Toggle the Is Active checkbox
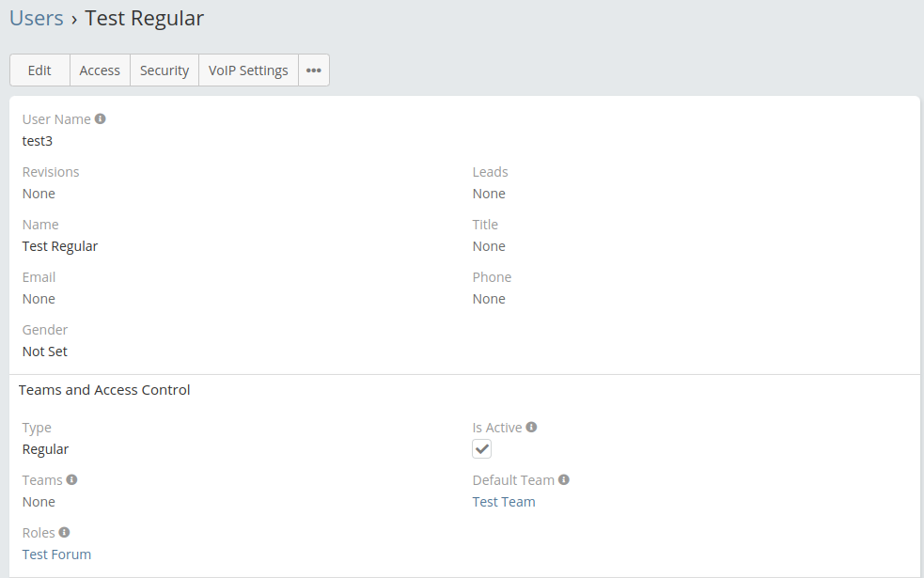 (482, 448)
